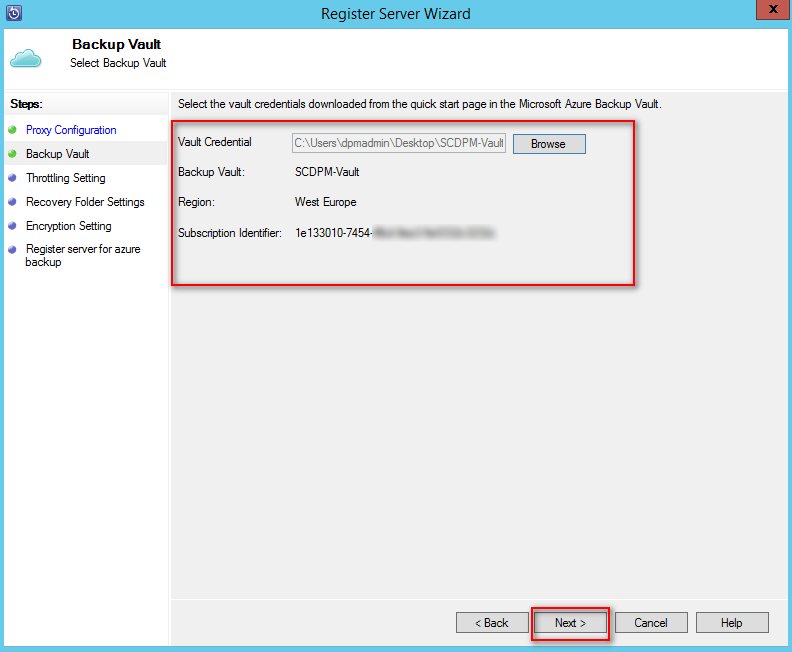Click the wizard clock icon in title bar

[x=14, y=13]
